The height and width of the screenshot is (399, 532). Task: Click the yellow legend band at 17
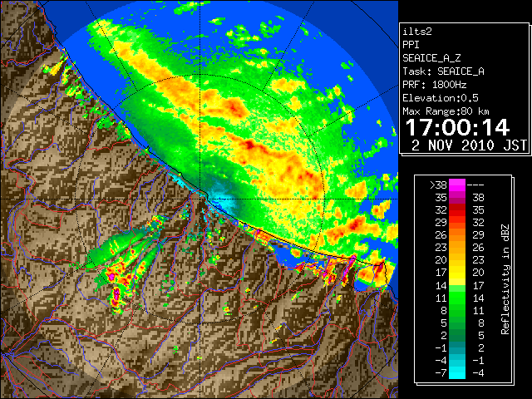(x=457, y=273)
